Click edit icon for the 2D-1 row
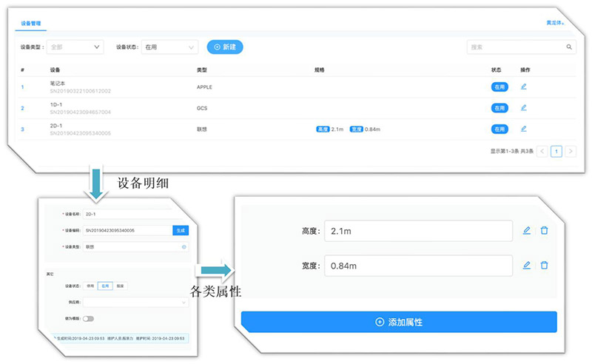The width and height of the screenshot is (592, 364). (523, 129)
